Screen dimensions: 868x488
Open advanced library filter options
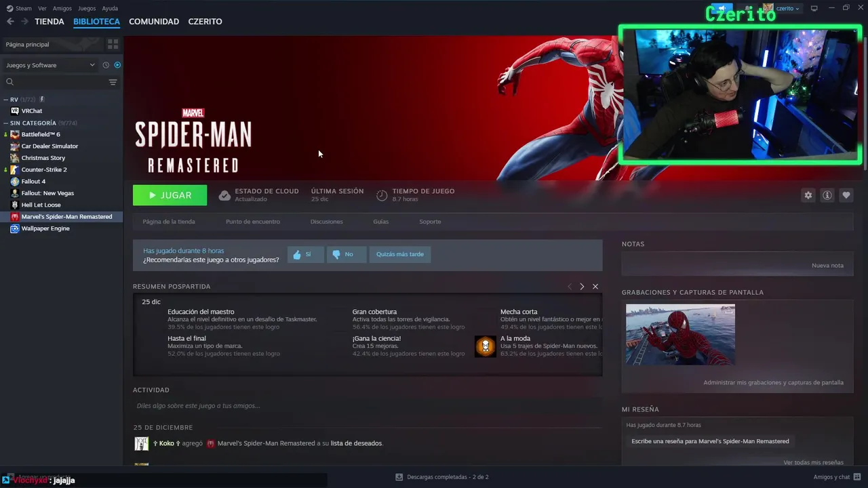point(113,82)
